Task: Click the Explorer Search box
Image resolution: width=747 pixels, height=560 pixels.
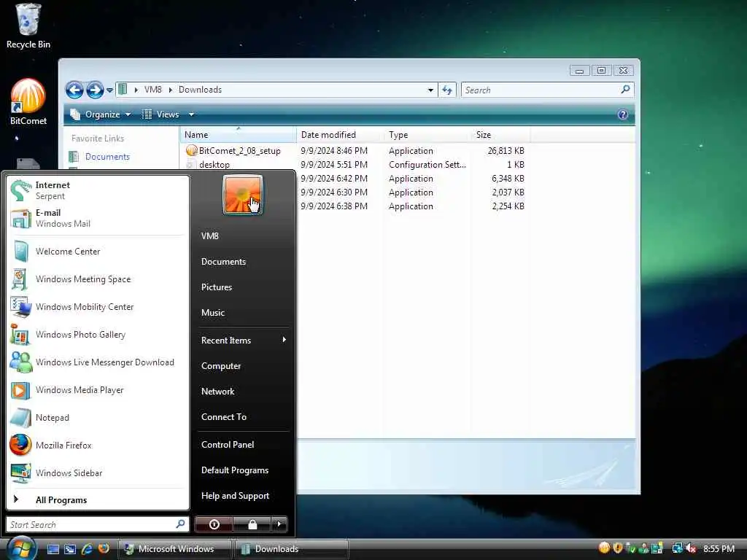Action: coord(547,90)
